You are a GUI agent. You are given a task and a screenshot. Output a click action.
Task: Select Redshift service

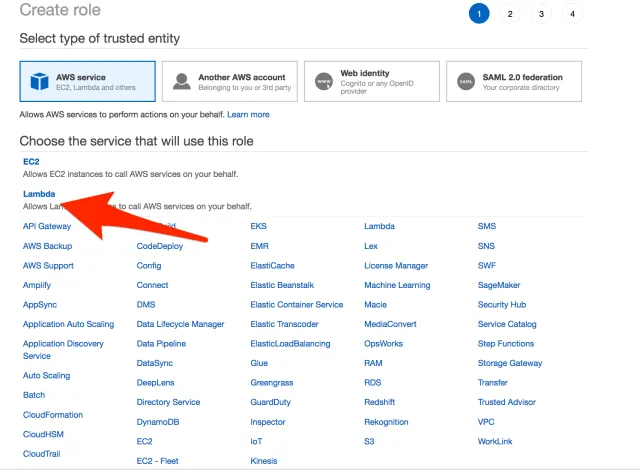pos(380,402)
